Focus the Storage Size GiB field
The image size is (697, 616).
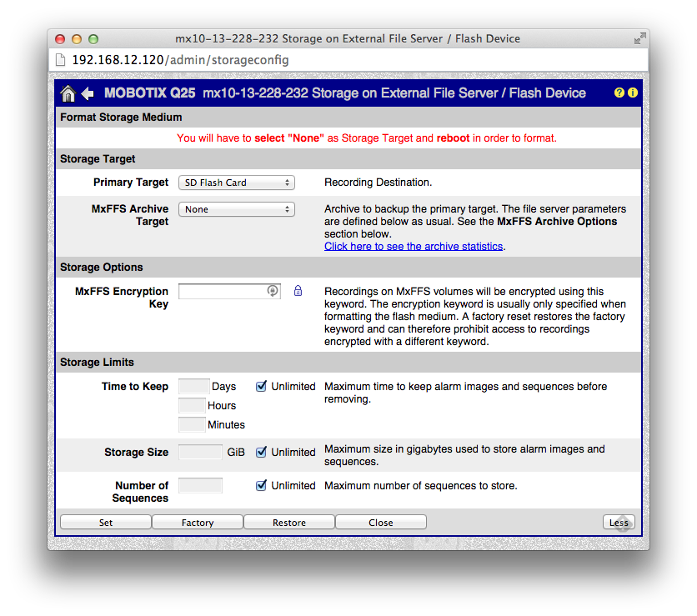click(200, 452)
